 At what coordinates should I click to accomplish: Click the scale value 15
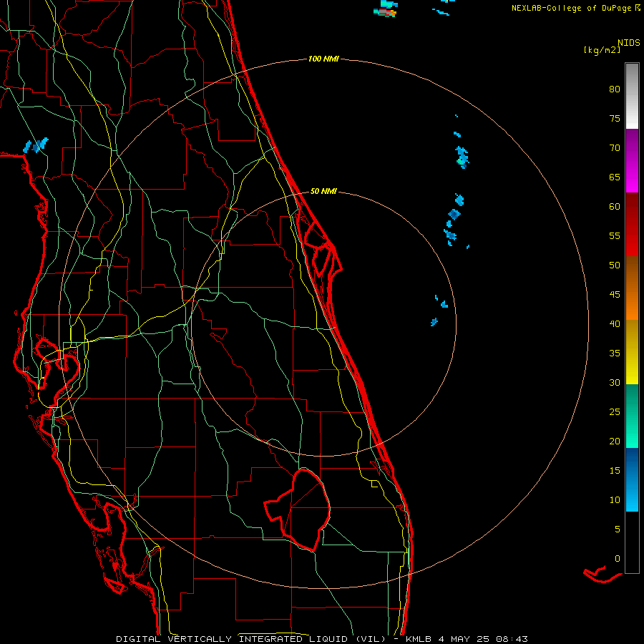615,470
